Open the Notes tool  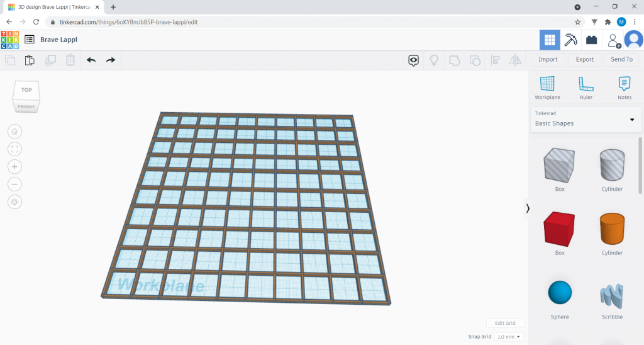625,88
